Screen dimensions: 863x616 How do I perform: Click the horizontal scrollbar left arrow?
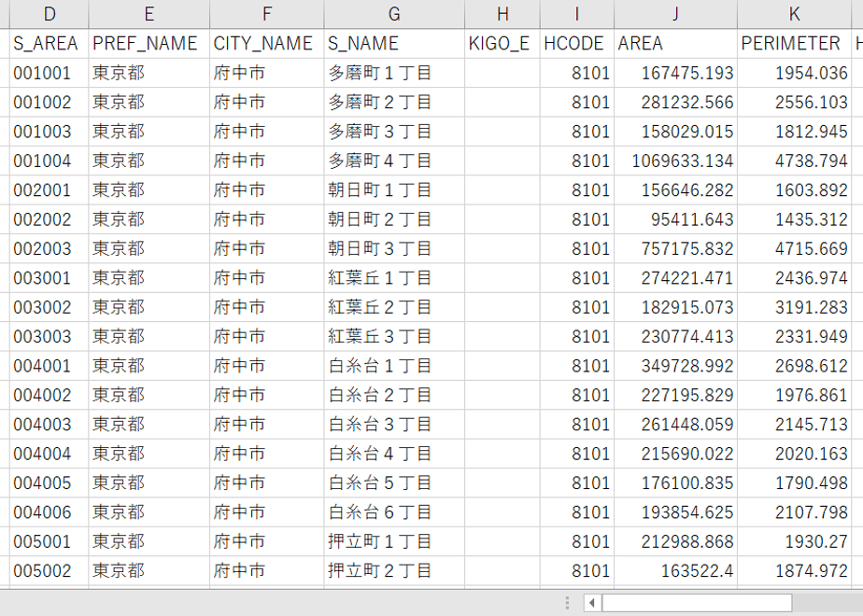(592, 603)
